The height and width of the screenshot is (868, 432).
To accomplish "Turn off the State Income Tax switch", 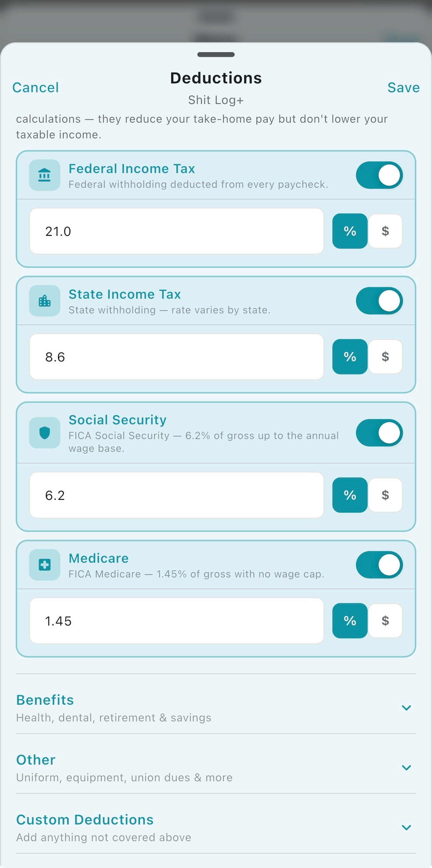I will [379, 301].
